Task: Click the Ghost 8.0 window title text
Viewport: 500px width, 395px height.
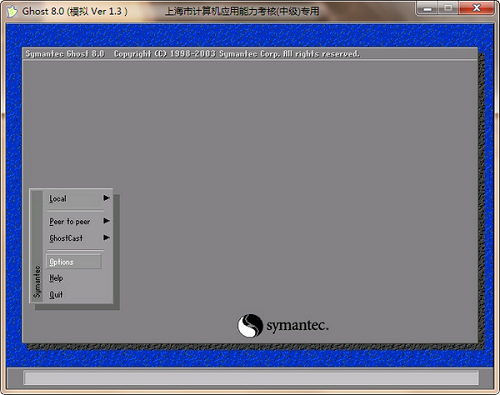Action: click(75, 11)
